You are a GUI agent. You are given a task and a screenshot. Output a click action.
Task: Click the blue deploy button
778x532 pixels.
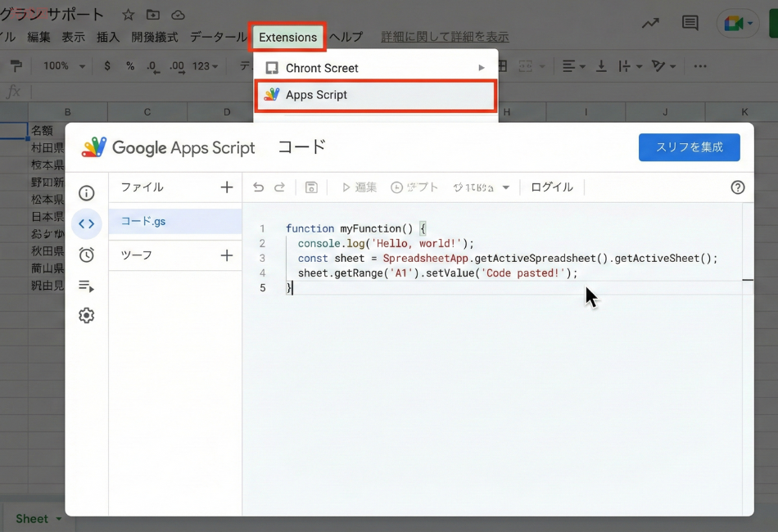click(x=689, y=147)
